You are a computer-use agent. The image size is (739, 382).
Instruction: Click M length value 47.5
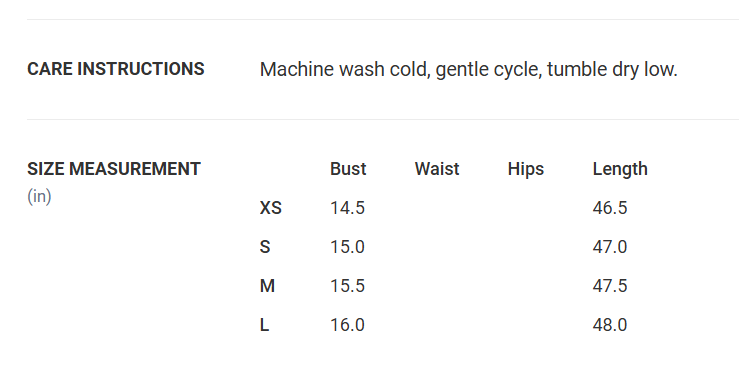pos(610,286)
